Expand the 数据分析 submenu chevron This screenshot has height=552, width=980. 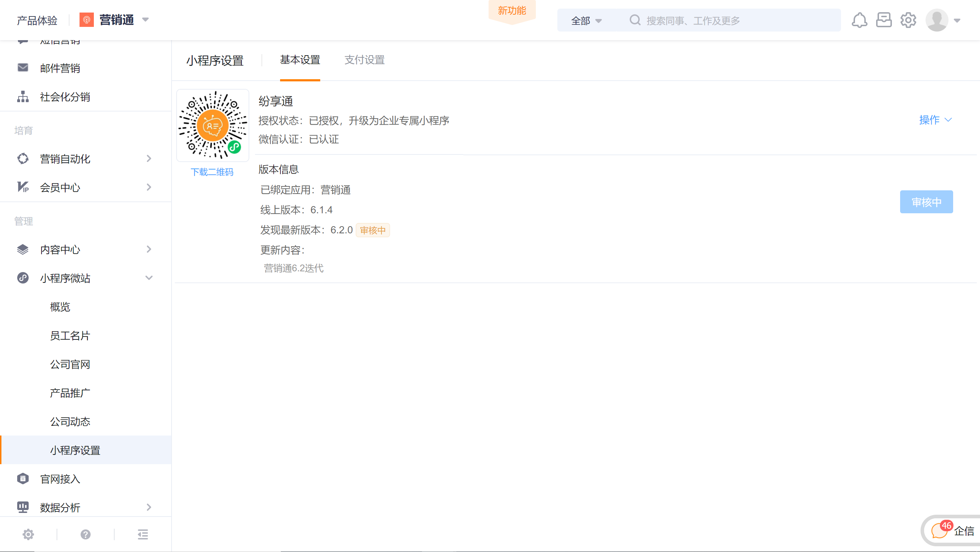click(149, 507)
